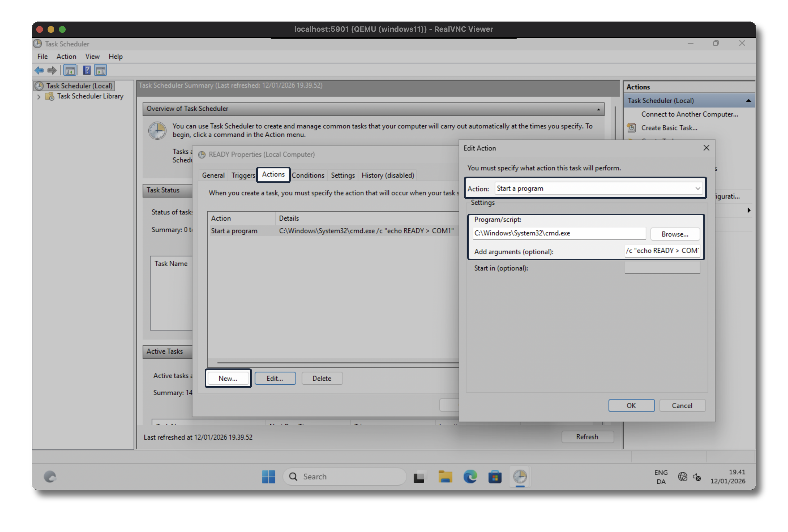
Task: Expand the Task Scheduler Library tree node
Action: pos(39,96)
